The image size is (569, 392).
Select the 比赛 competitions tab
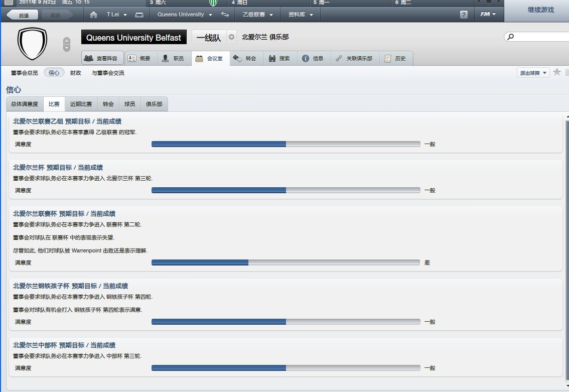pyautogui.click(x=54, y=104)
